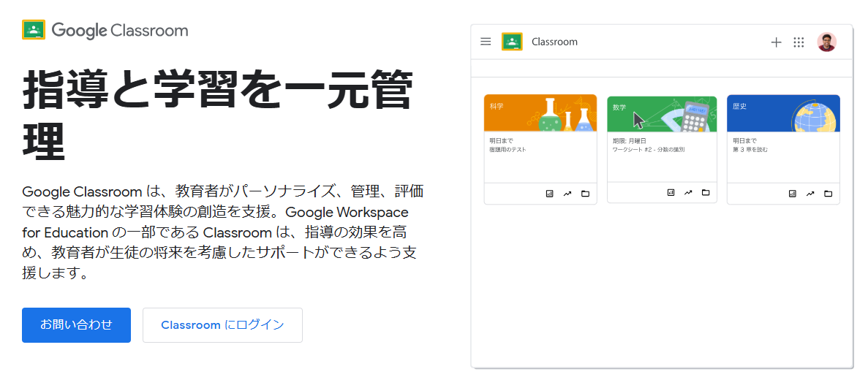Click the お問い合わせ button
Image resolution: width=868 pixels, height=380 pixels.
pyautogui.click(x=76, y=325)
